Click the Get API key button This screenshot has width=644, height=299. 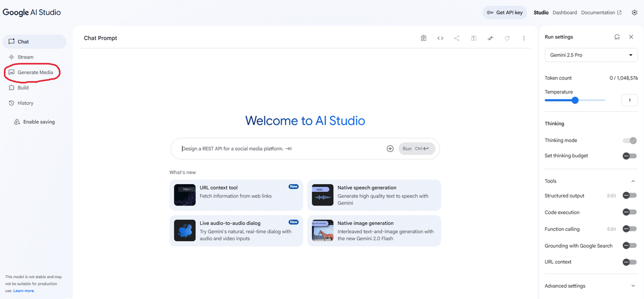pyautogui.click(x=504, y=12)
